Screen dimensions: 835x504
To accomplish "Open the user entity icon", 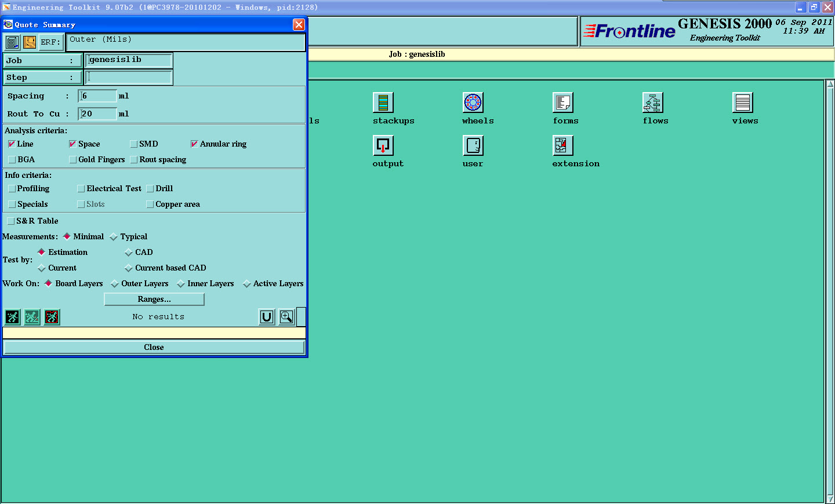I will click(473, 145).
